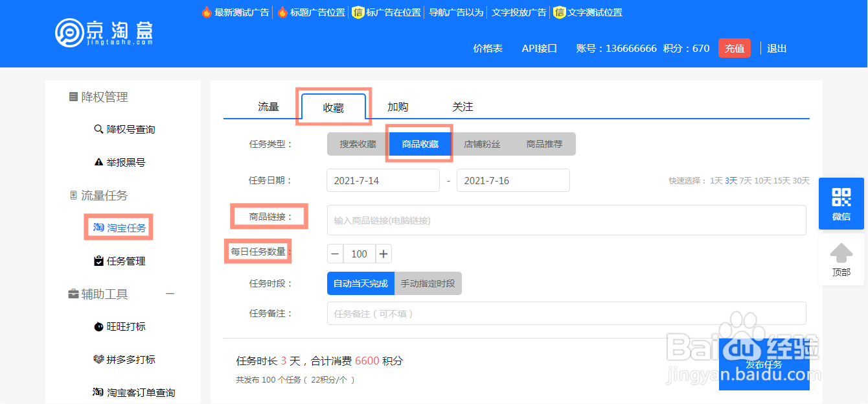The width and height of the screenshot is (868, 404).
Task: Open the 流量 tab
Action: pyautogui.click(x=268, y=106)
